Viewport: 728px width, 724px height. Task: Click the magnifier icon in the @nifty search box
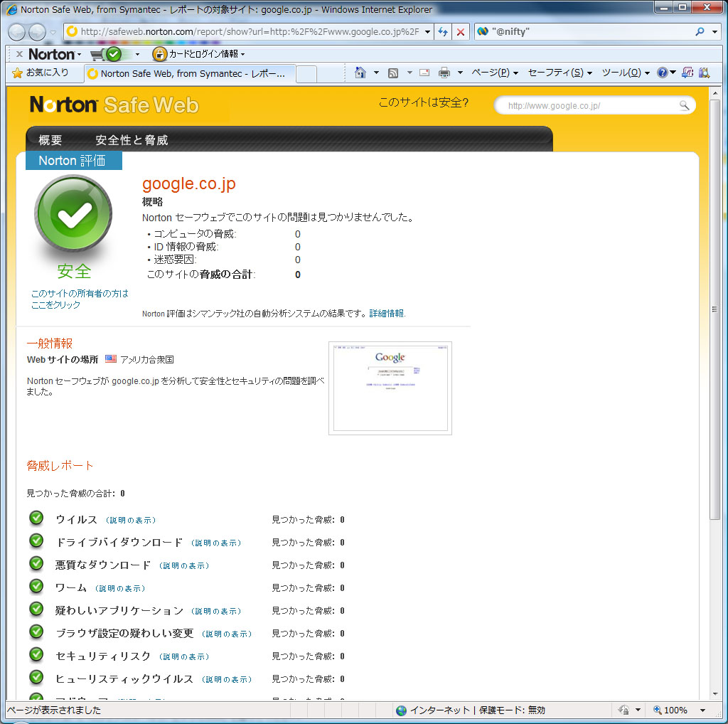coord(700,31)
